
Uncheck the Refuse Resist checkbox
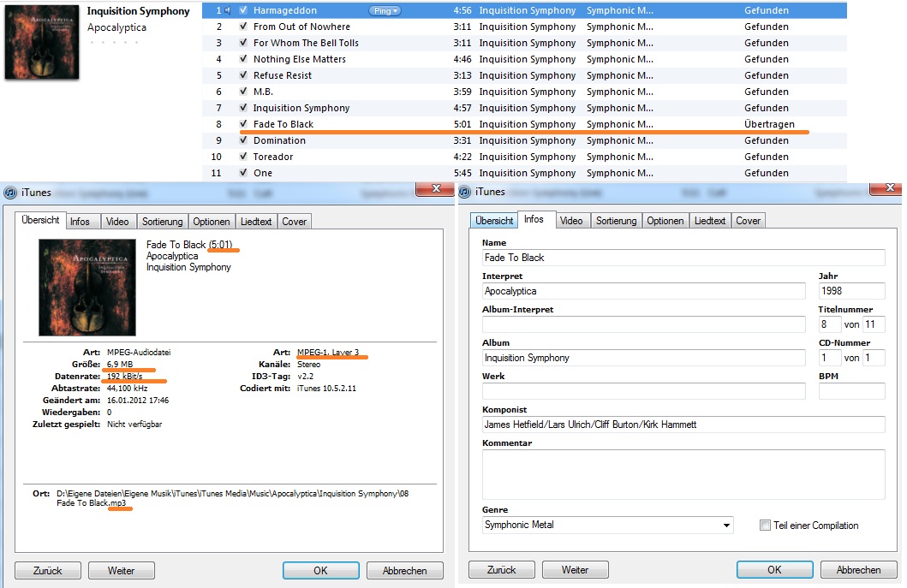click(243, 75)
